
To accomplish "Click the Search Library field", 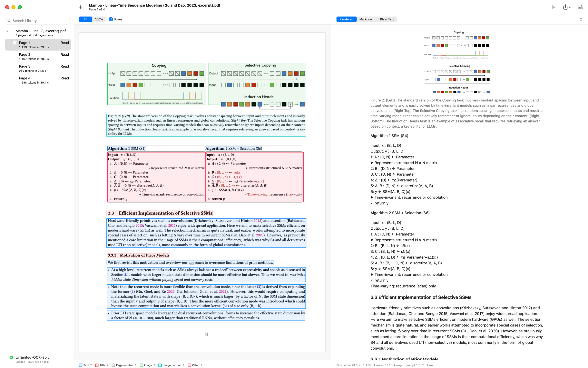I will coord(38,21).
